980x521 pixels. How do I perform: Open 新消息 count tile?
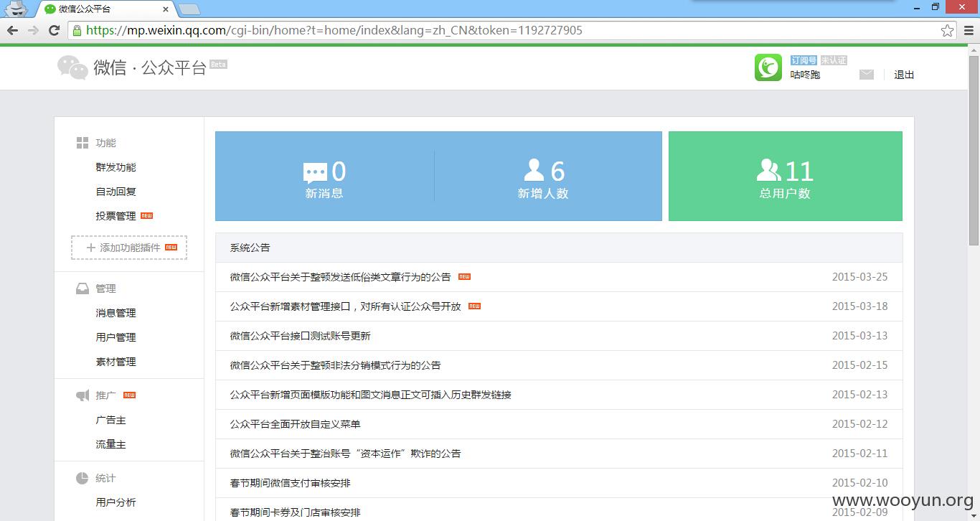tap(324, 176)
